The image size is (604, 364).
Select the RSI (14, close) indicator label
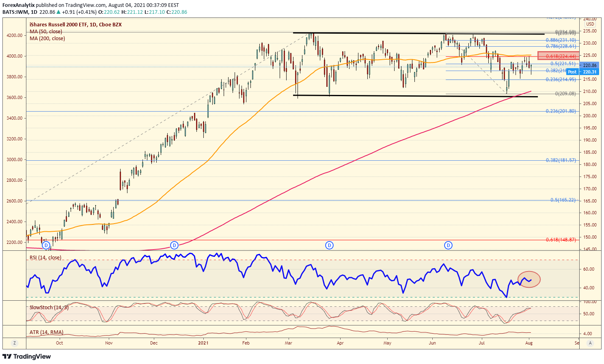pos(45,258)
